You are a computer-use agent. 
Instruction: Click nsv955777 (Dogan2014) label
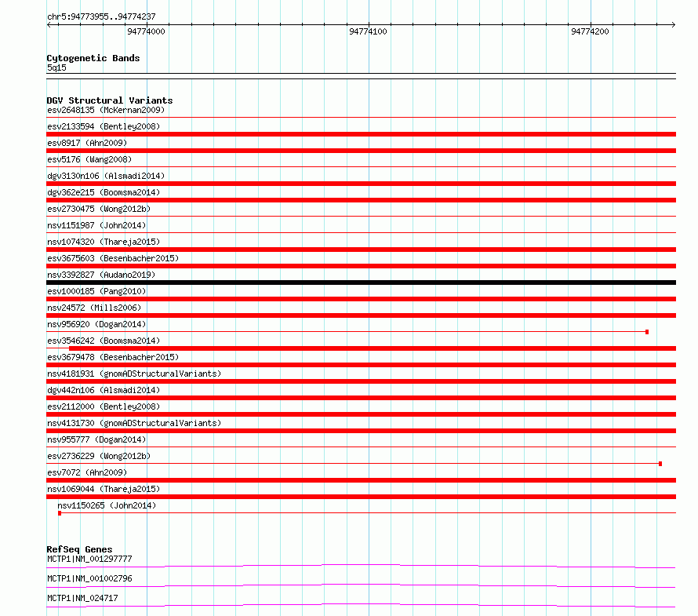(96, 439)
